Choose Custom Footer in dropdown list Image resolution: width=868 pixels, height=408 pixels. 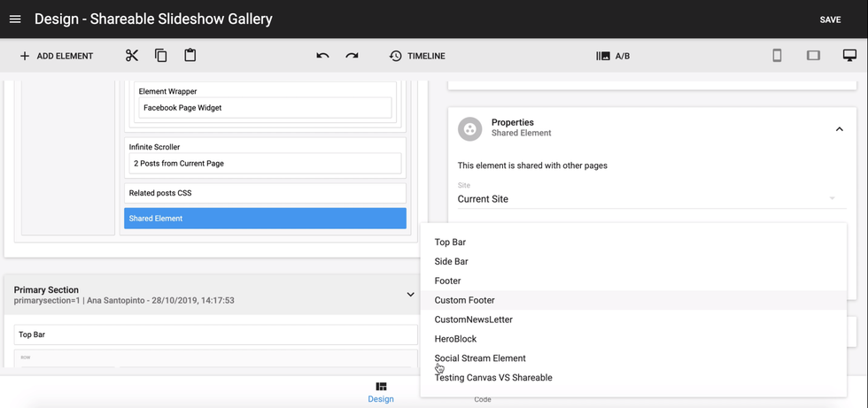click(x=465, y=300)
